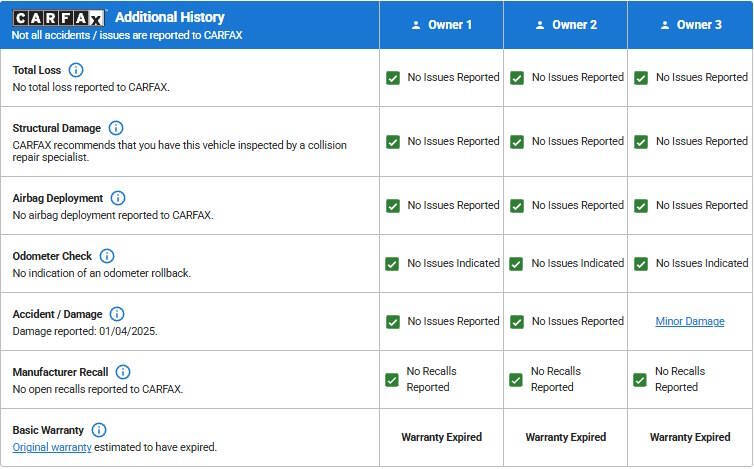Open the Original warranty link
754x469 pixels.
(x=52, y=447)
